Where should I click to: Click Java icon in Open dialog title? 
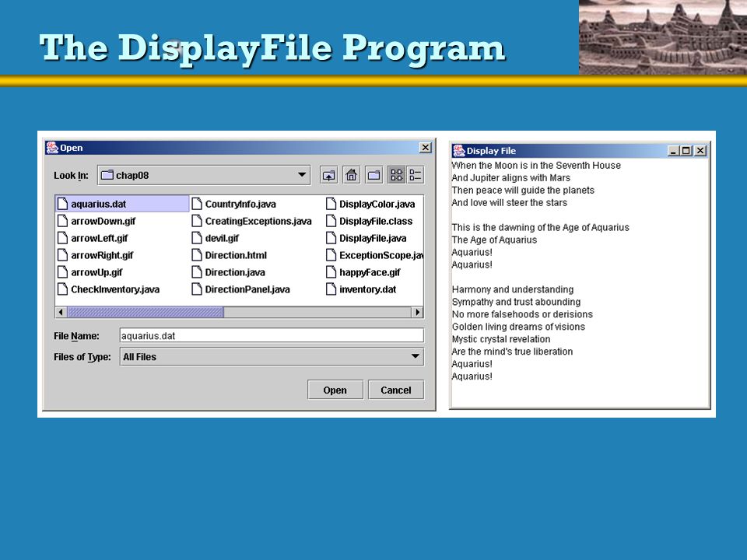[x=52, y=148]
